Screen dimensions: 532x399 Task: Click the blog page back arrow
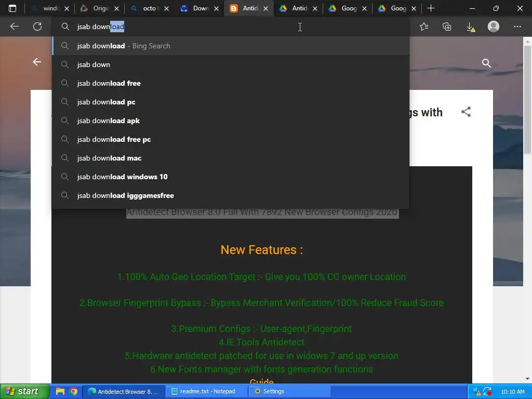tap(37, 62)
